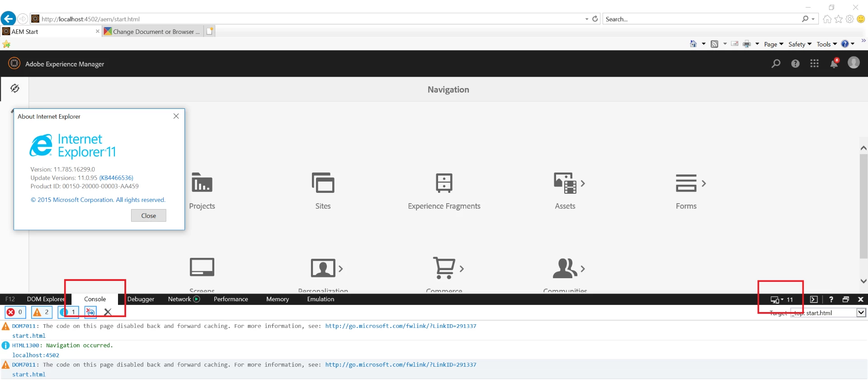Open the Print dropdown arrow

(x=757, y=44)
